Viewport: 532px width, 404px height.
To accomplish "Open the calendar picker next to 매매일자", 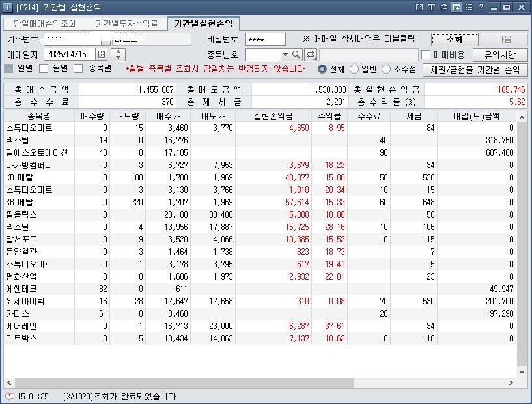I will (x=102, y=55).
